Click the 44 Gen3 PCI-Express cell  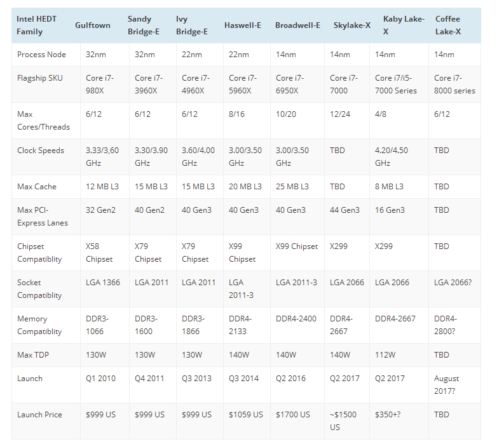point(344,210)
